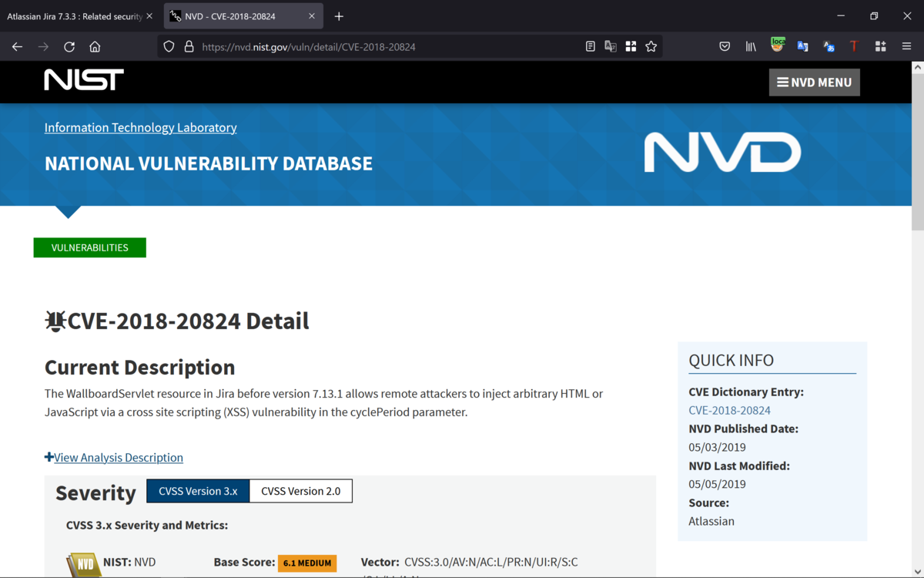Screen dimensions: 924x578
Task: Click the 6.1 MEDIUM base score badge
Action: [x=307, y=563]
